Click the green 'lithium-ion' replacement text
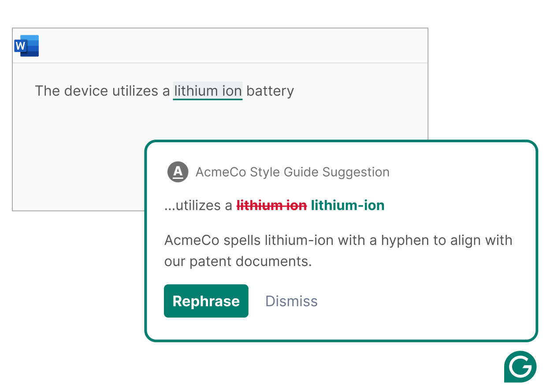 (347, 205)
